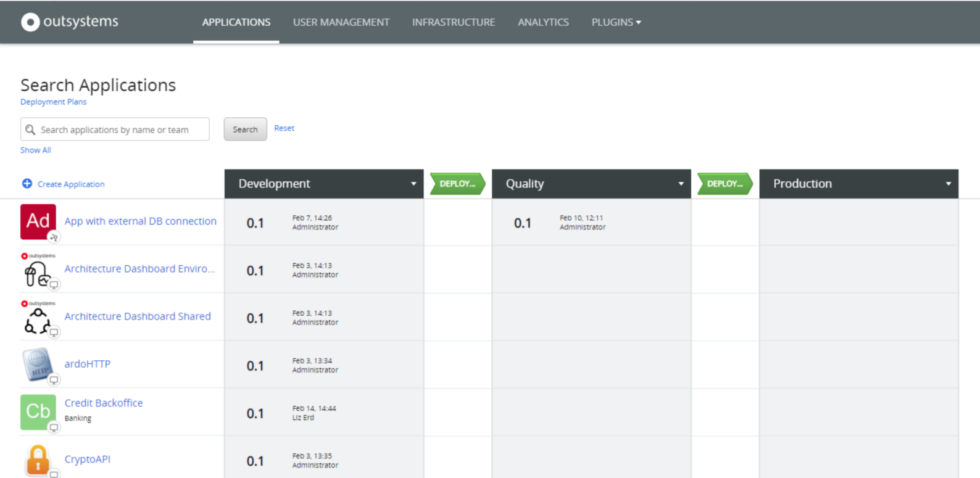Expand the Production environment dropdown arrow

(x=949, y=184)
